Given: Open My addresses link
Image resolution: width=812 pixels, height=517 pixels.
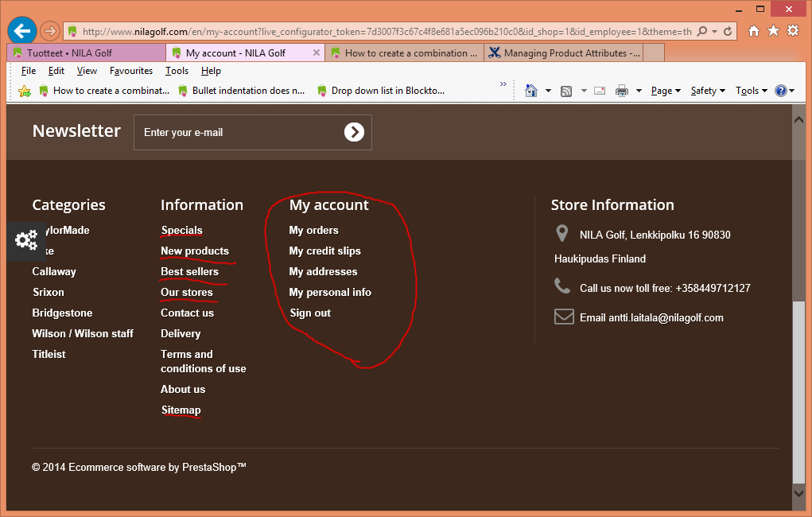Looking at the screenshot, I should pos(323,271).
